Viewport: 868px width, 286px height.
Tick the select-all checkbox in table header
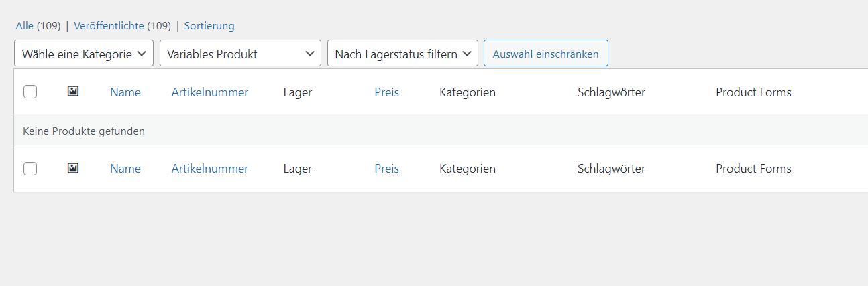tap(30, 92)
